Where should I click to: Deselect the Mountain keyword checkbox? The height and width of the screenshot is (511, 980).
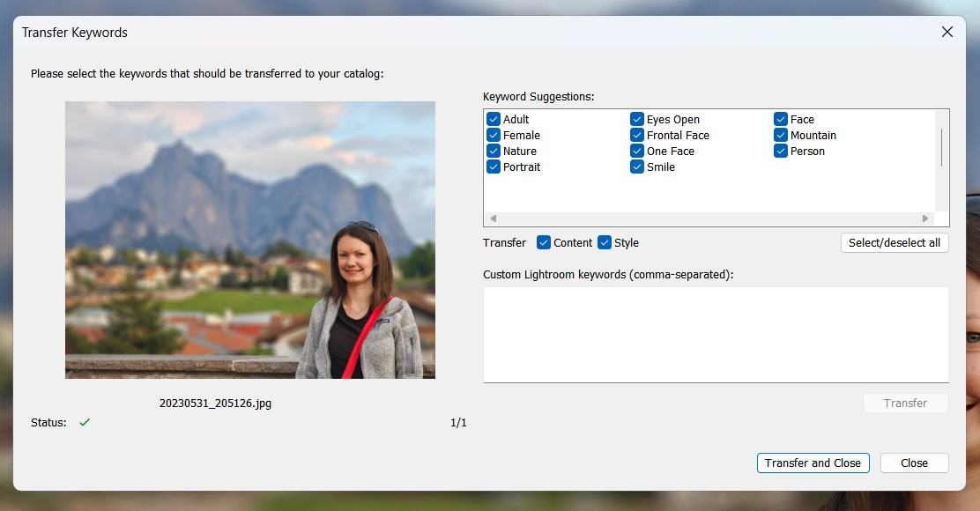(x=781, y=135)
